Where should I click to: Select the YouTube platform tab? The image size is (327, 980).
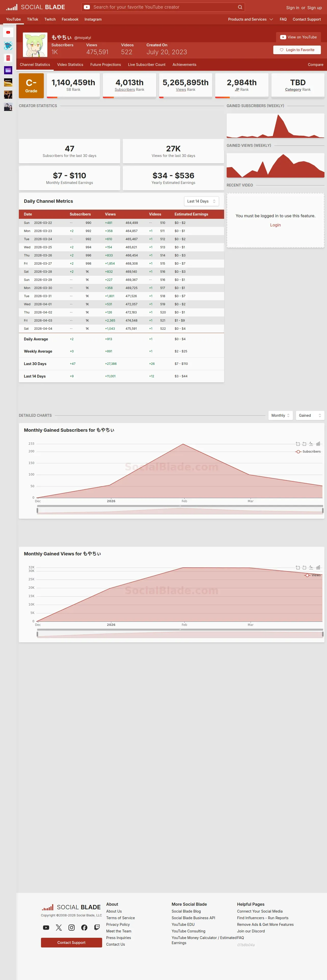(13, 19)
